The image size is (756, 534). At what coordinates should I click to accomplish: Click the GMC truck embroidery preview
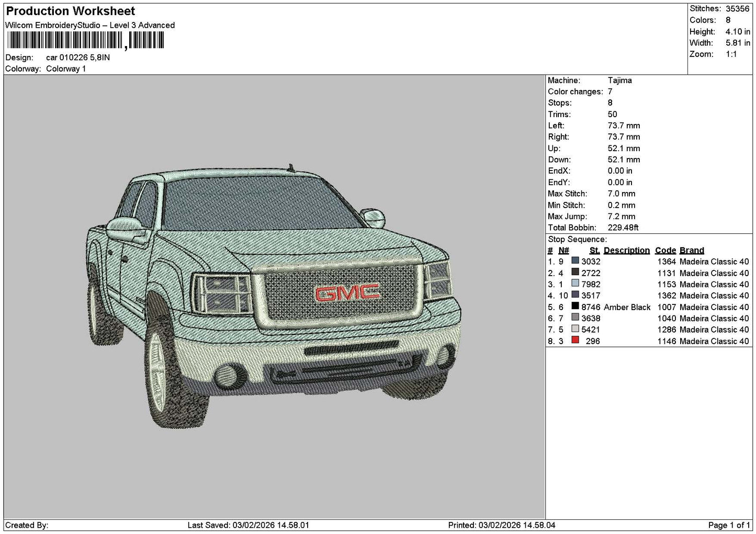(x=274, y=296)
